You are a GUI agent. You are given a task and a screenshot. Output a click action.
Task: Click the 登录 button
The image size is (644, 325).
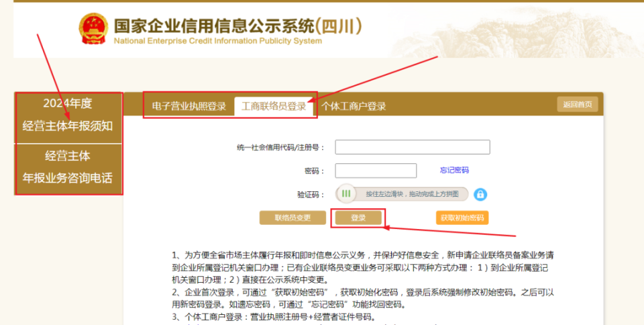click(x=358, y=218)
